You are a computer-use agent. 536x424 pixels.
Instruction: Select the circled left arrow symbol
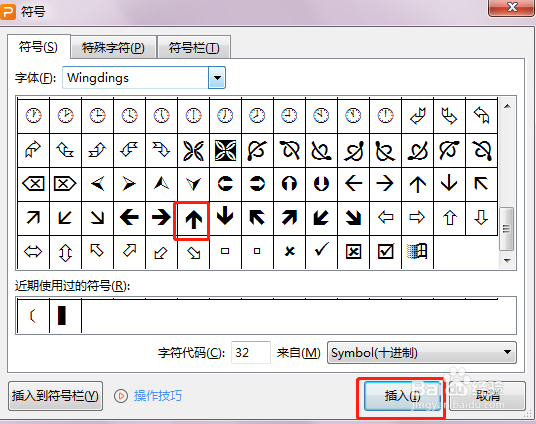pos(225,184)
